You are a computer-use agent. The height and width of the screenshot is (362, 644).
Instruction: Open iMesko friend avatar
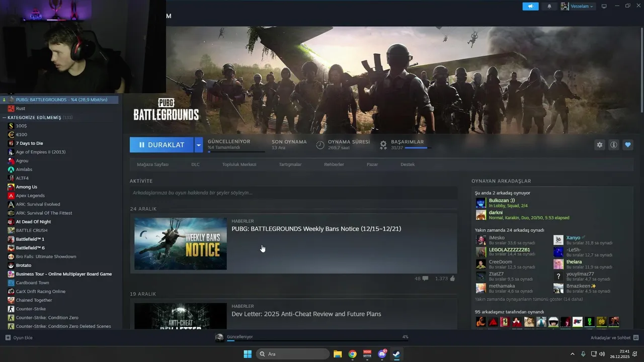[x=481, y=240]
